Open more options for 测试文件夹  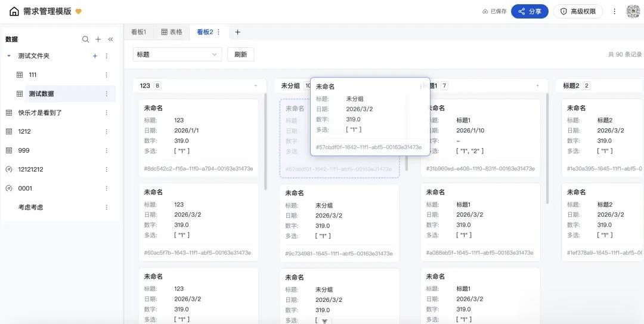coord(106,56)
